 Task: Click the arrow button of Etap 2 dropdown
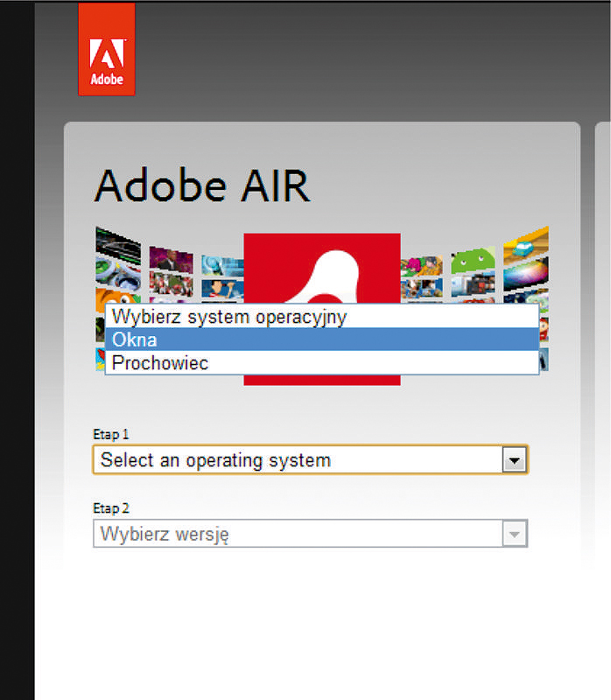pos(515,534)
